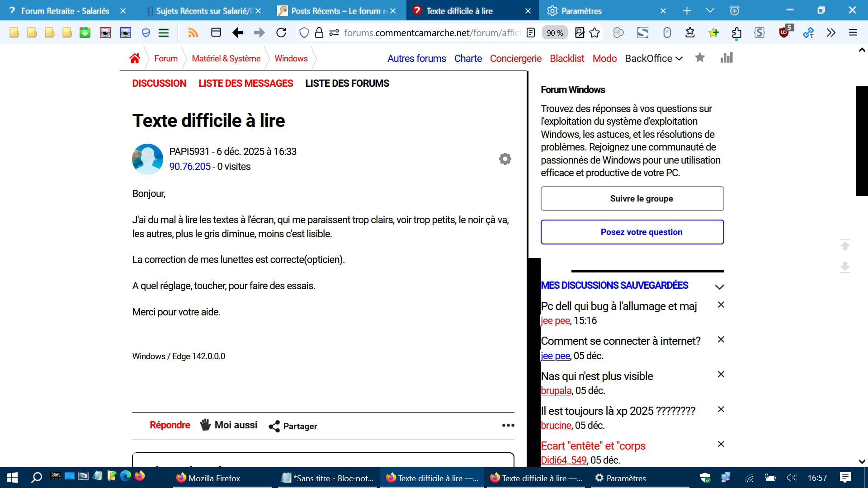
Task: Open the Liste des messages tab
Action: coord(245,83)
